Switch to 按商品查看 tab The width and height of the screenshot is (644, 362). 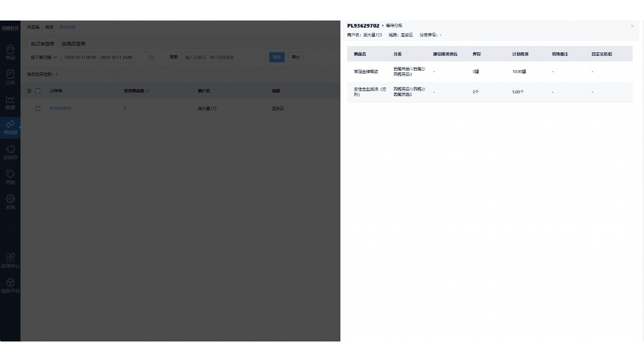coord(73,44)
